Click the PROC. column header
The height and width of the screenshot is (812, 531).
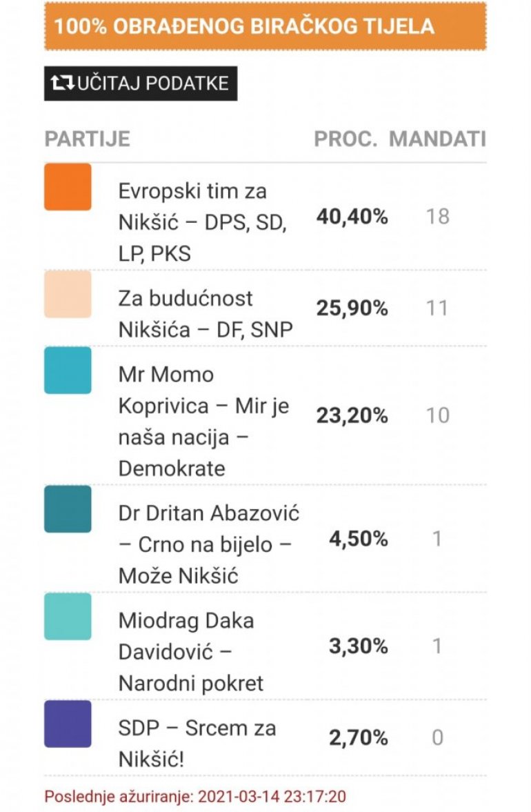[x=345, y=139]
